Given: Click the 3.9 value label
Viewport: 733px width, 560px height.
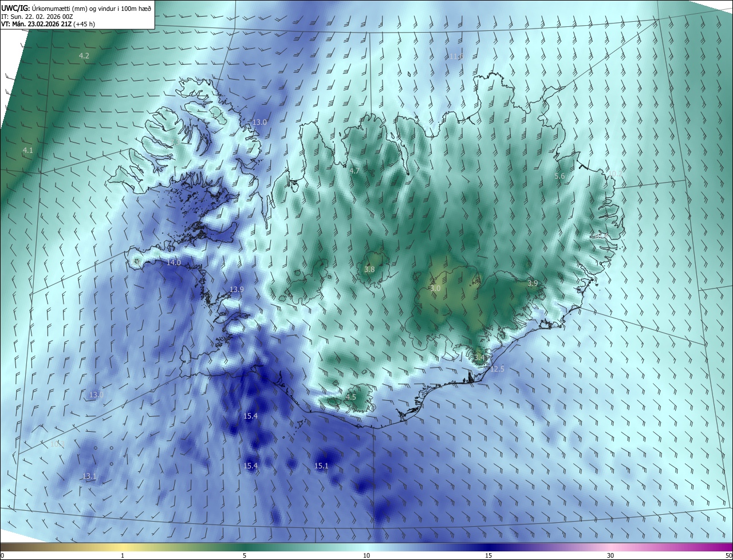Looking at the screenshot, I should (533, 283).
